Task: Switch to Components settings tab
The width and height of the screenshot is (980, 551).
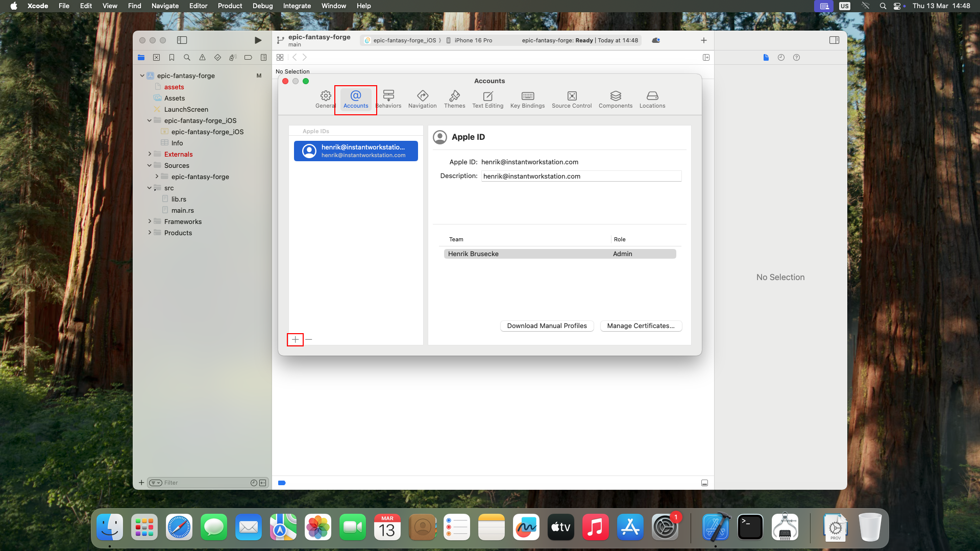Action: coord(616,99)
